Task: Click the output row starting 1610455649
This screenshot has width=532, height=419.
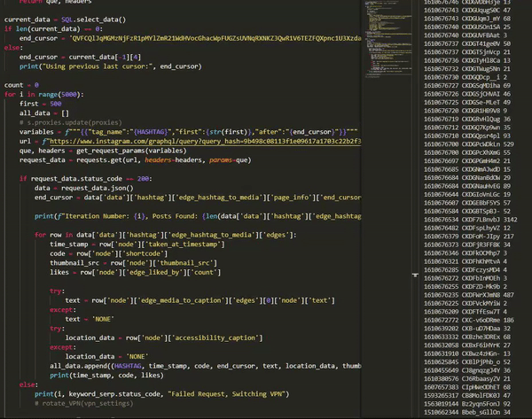Action: (x=467, y=370)
